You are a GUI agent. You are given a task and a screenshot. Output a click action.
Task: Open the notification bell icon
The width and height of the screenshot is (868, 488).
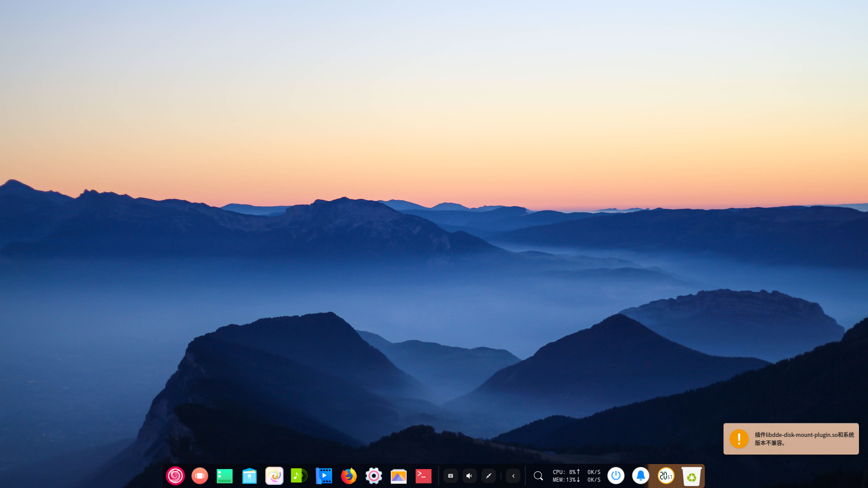(641, 476)
